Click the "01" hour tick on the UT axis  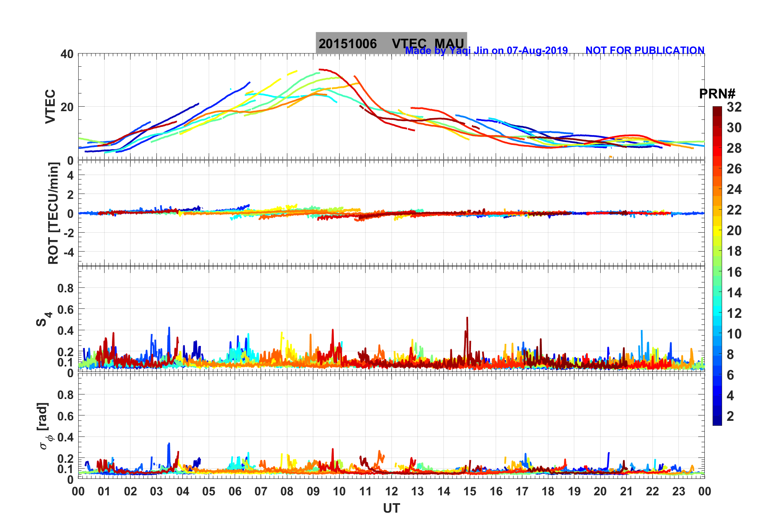pyautogui.click(x=104, y=491)
